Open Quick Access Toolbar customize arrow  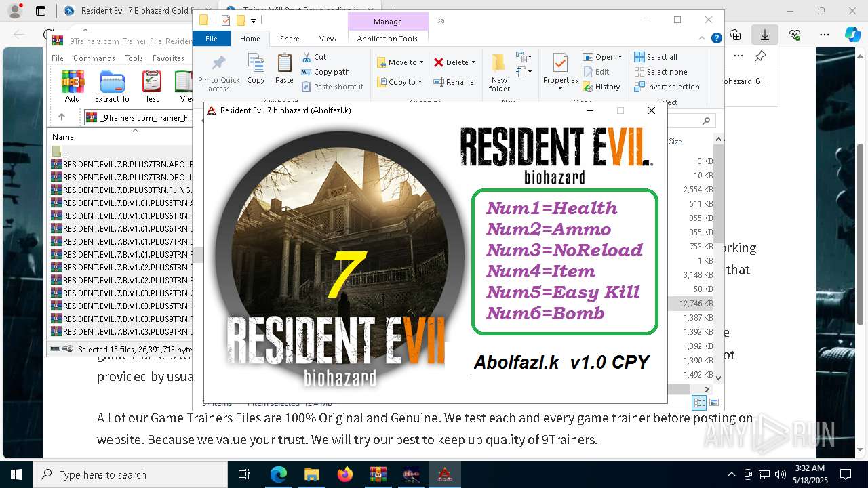pos(253,20)
